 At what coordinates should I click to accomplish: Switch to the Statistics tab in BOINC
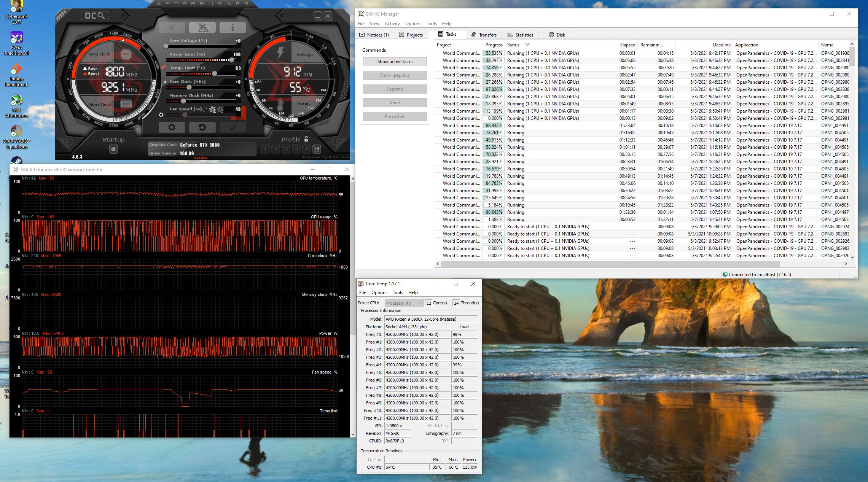click(520, 35)
